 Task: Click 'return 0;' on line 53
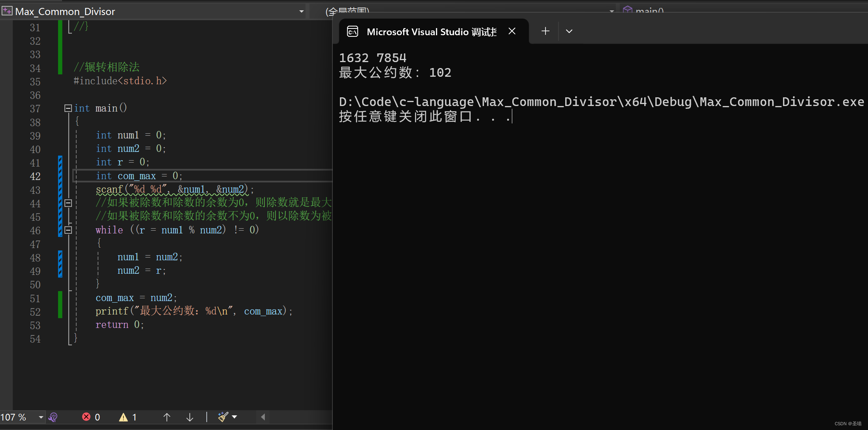tap(120, 325)
